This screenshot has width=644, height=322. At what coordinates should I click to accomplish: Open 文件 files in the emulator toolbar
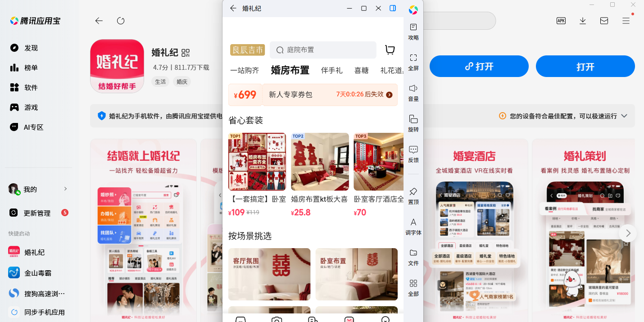click(413, 257)
